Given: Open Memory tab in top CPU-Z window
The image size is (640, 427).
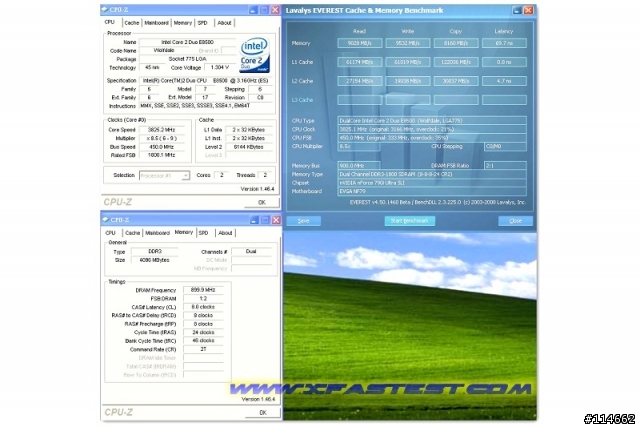Looking at the screenshot, I should 182,23.
